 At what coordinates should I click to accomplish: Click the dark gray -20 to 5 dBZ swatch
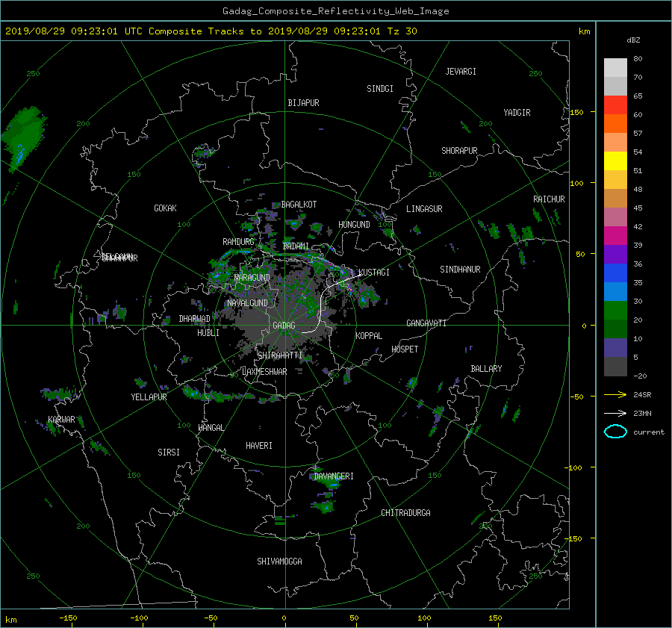pyautogui.click(x=615, y=367)
